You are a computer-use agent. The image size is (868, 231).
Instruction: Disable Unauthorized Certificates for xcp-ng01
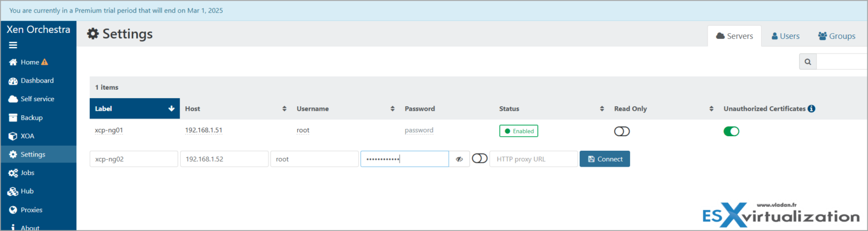(x=731, y=132)
